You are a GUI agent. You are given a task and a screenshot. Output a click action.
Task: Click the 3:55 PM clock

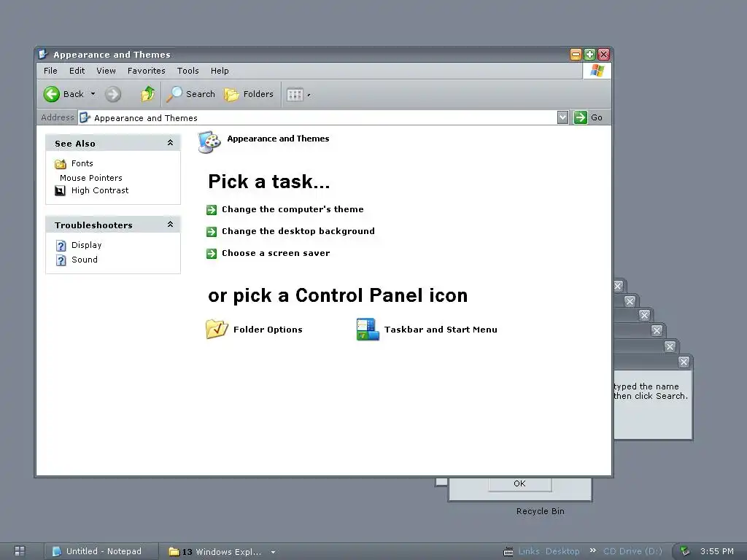[717, 551]
